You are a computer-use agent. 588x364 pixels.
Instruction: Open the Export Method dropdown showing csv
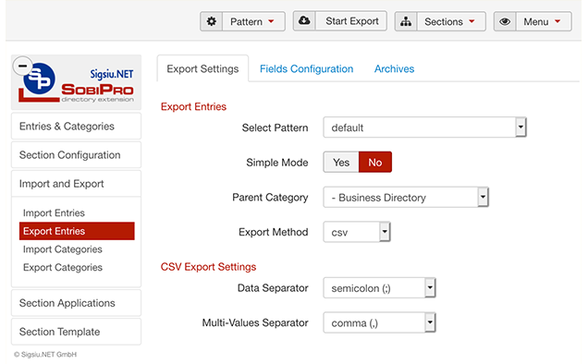pyautogui.click(x=357, y=232)
